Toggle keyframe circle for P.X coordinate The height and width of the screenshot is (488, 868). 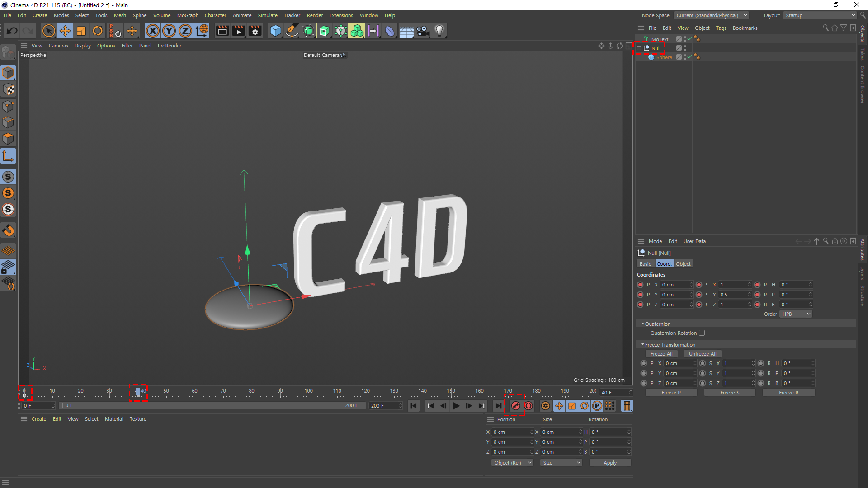click(x=640, y=285)
